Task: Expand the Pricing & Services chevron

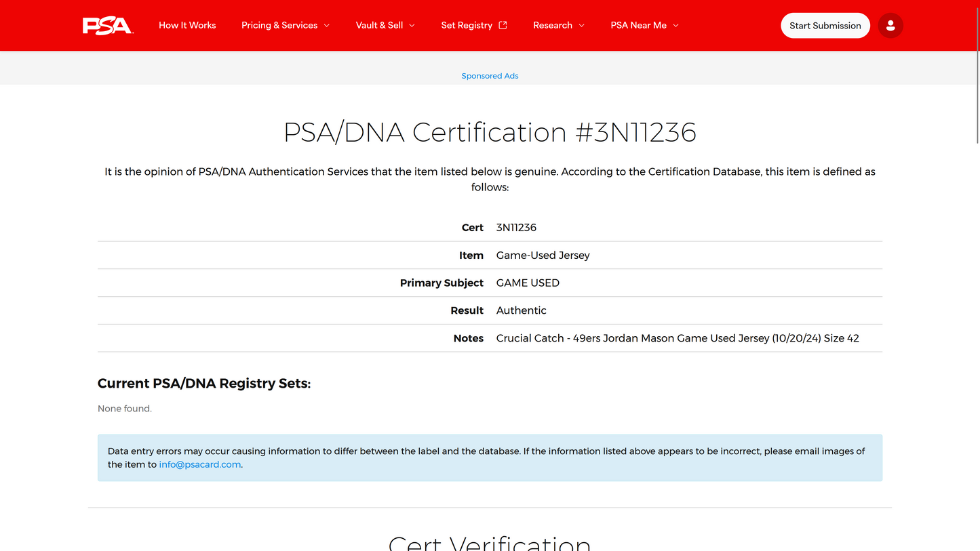Action: 327,26
